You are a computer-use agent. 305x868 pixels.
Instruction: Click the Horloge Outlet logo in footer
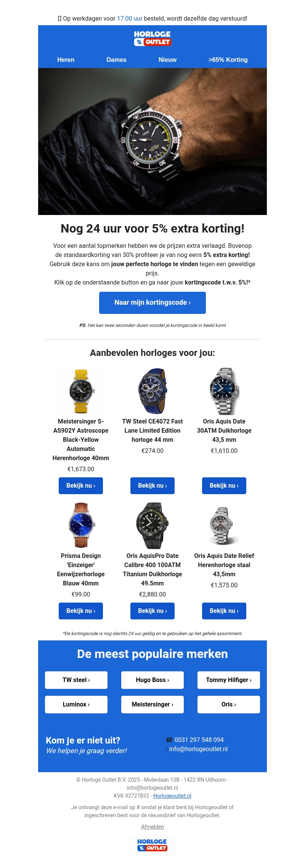[152, 845]
